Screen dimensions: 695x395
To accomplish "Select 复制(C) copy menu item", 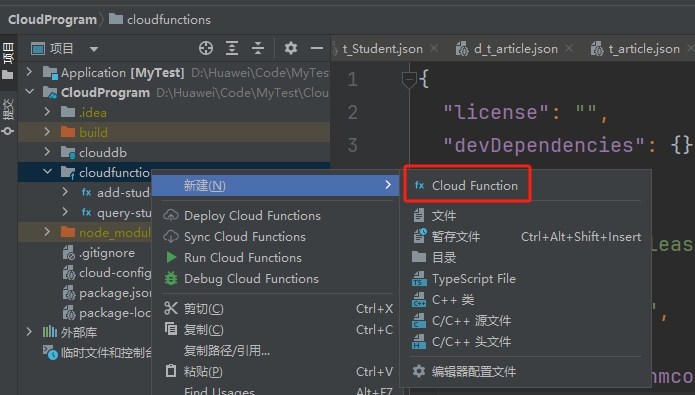I will (x=275, y=329).
